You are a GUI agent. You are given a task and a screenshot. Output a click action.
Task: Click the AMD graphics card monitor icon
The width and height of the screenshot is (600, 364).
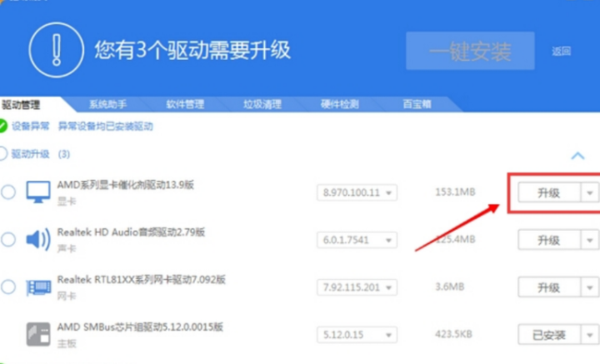click(x=38, y=192)
